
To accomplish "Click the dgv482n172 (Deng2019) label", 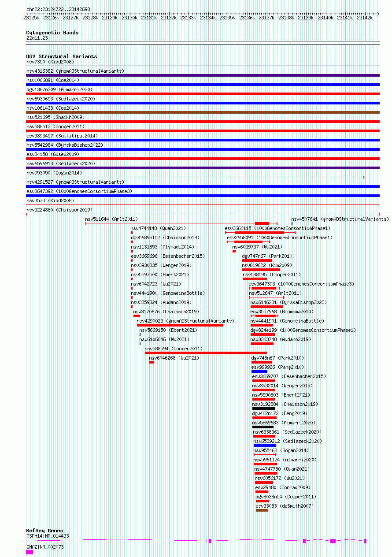I will (x=280, y=413).
